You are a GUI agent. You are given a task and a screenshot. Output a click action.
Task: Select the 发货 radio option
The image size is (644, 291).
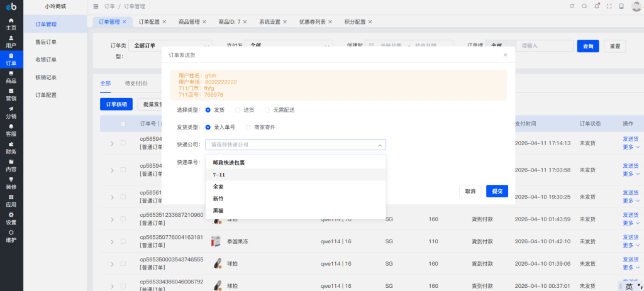[208, 110]
